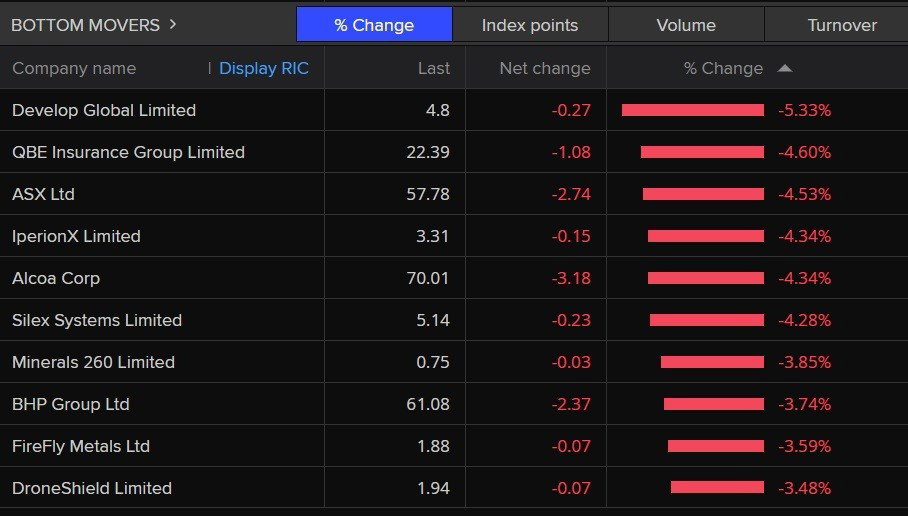Image resolution: width=908 pixels, height=516 pixels.
Task: Click the -1.08 net change value
Action: click(x=571, y=152)
